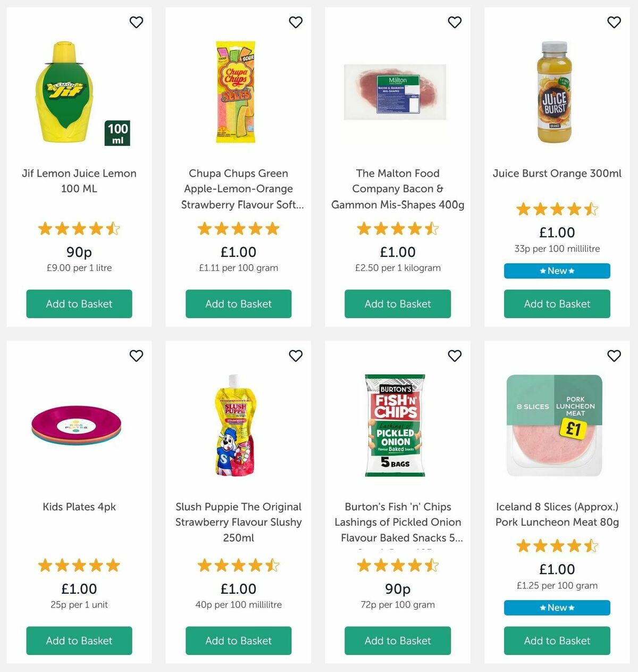
Task: Favorite the Jif Lemon Juice product
Action: (x=136, y=22)
